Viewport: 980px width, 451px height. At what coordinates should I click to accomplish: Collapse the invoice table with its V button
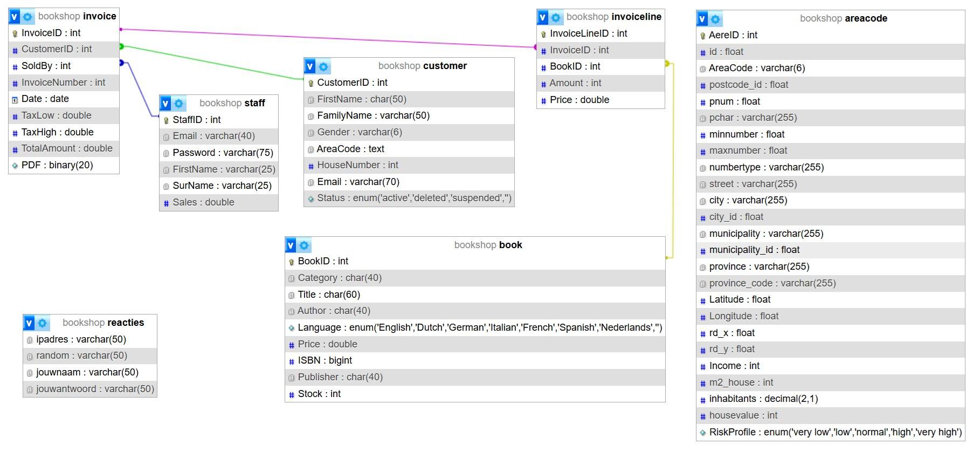(15, 17)
